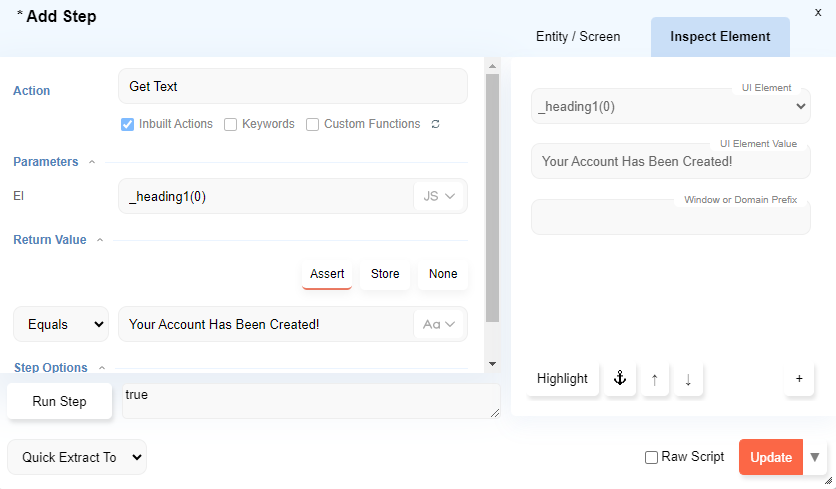Open the Equals comparison dropdown
836x489 pixels.
click(60, 324)
